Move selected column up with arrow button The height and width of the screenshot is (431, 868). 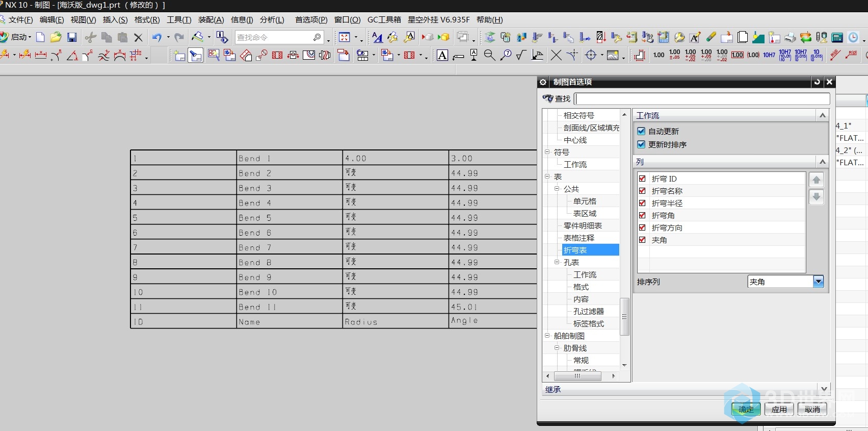[x=817, y=180]
